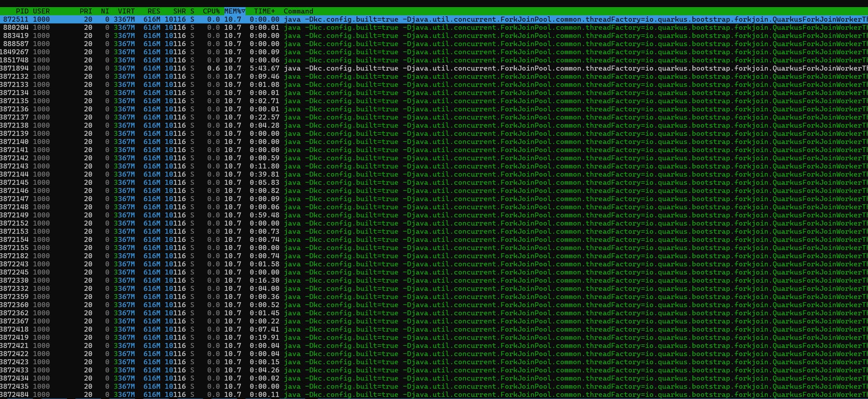Highlight the row with TIME 0:22.57
This screenshot has height=399, width=868.
[264, 117]
